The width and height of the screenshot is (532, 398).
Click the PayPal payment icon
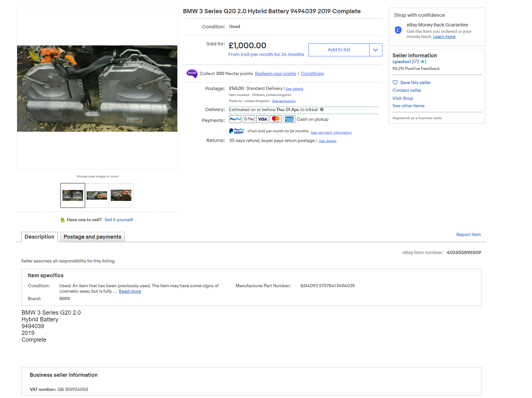pyautogui.click(x=235, y=119)
